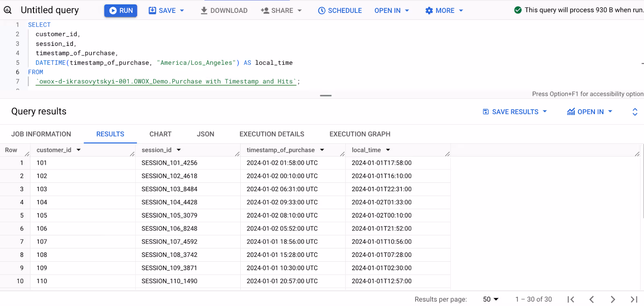The width and height of the screenshot is (644, 306).
Task: Click the DOWNLOAD icon button
Action: [x=204, y=10]
